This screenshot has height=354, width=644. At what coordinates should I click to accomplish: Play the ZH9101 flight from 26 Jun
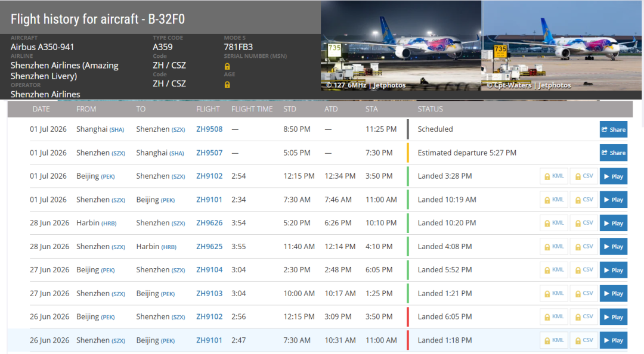(613, 340)
